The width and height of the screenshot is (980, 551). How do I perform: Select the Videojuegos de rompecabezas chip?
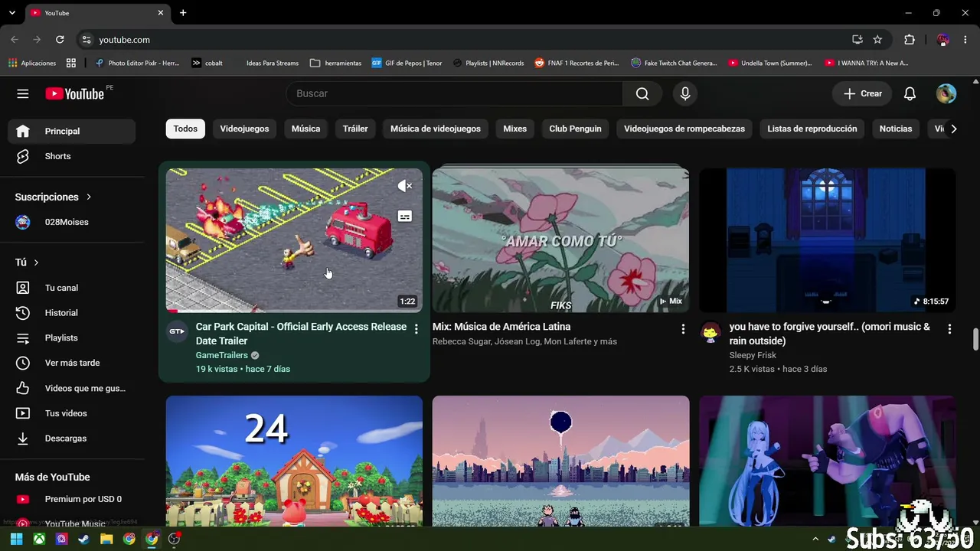(684, 129)
